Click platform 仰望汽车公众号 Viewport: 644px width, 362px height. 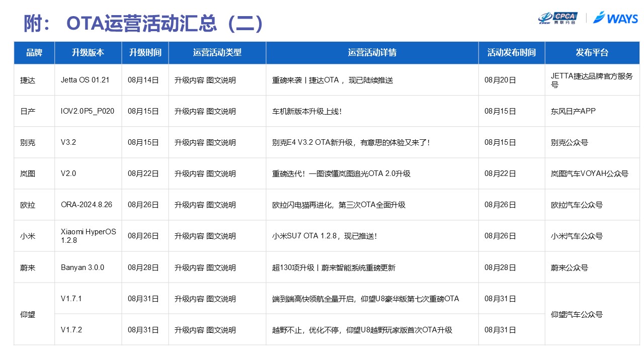click(x=577, y=314)
